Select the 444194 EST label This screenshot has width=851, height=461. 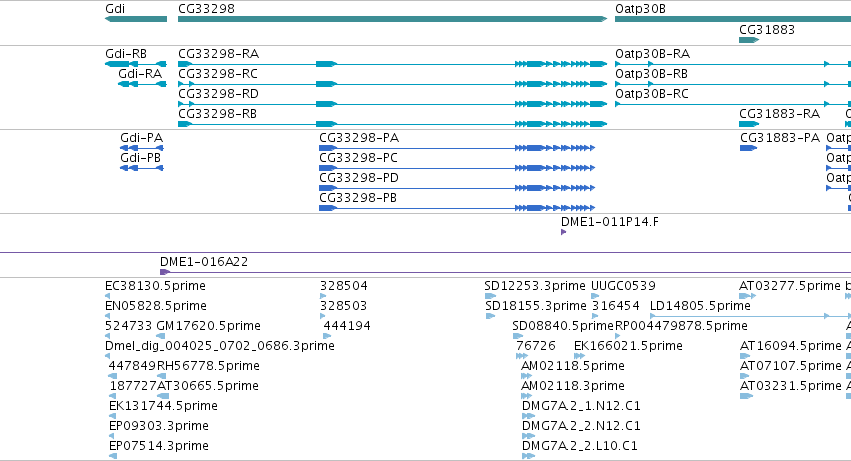coord(347,326)
